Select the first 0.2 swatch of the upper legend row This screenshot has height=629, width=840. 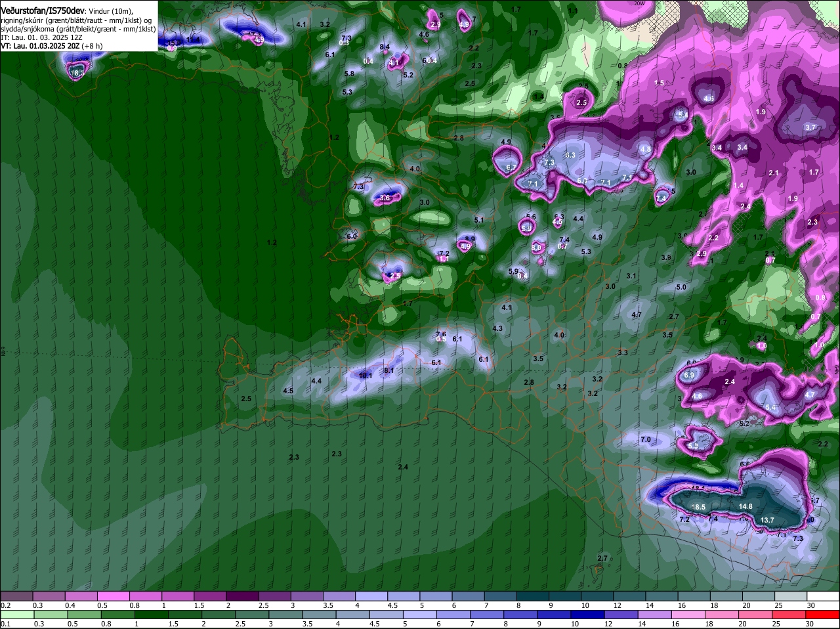(x=17, y=596)
